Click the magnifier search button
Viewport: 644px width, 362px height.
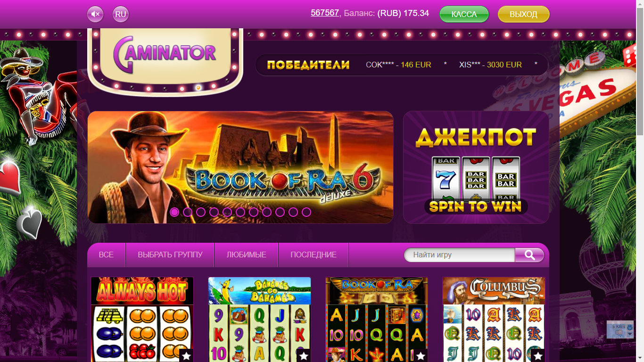(529, 255)
